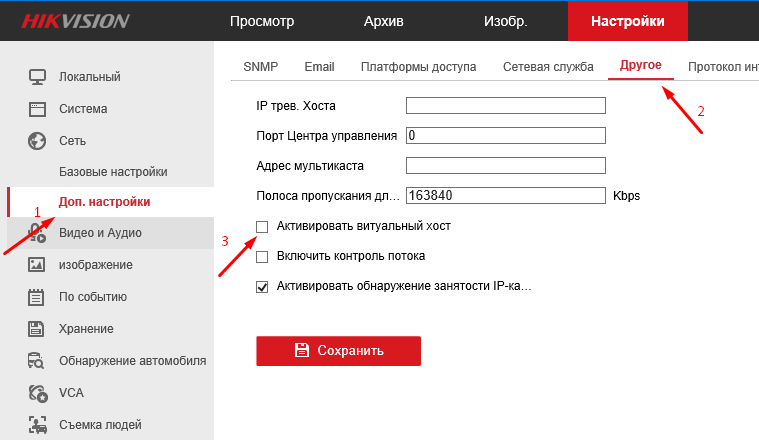759x440 pixels.
Task: Uncheck Активировать обнаружение занятости IP-камеры
Action: coord(263,287)
